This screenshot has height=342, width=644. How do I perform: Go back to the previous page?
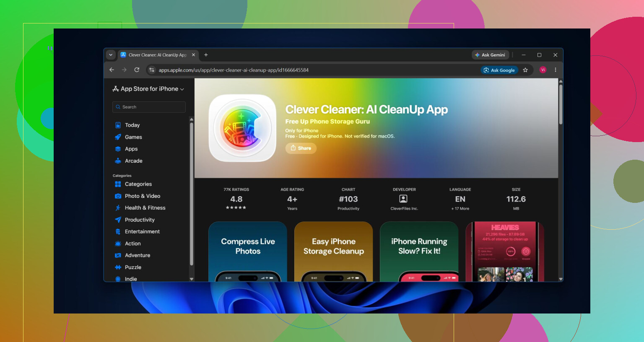[112, 70]
